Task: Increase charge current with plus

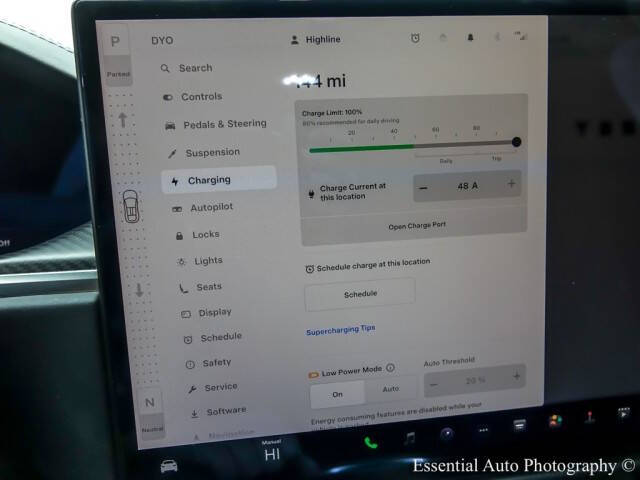Action: point(511,184)
